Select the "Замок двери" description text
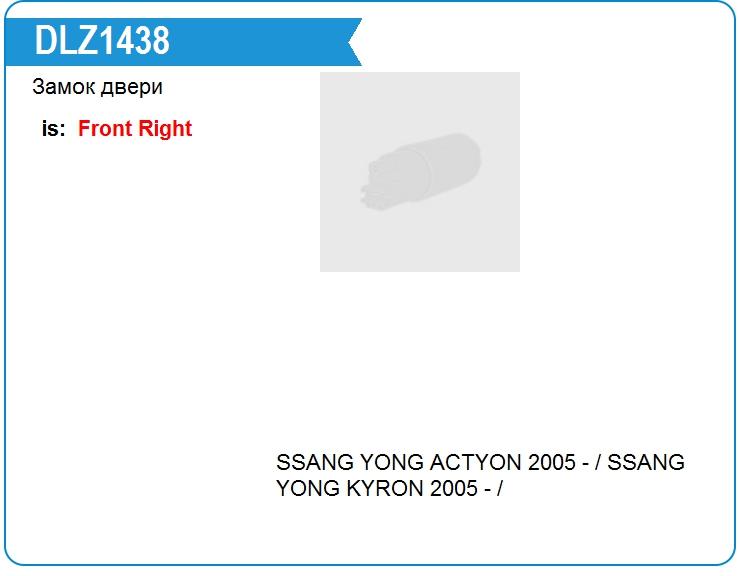Image resolution: width=740 pixels, height=576 pixels. (97, 87)
